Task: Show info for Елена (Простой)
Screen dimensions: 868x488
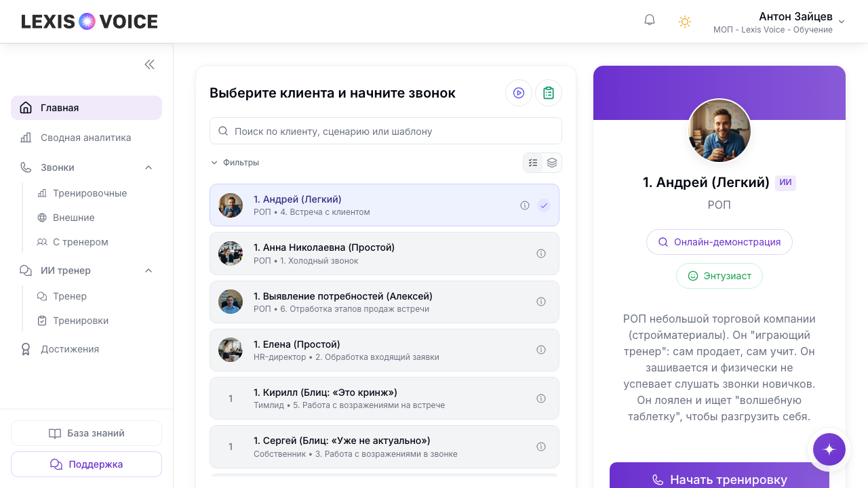Action: point(541,350)
